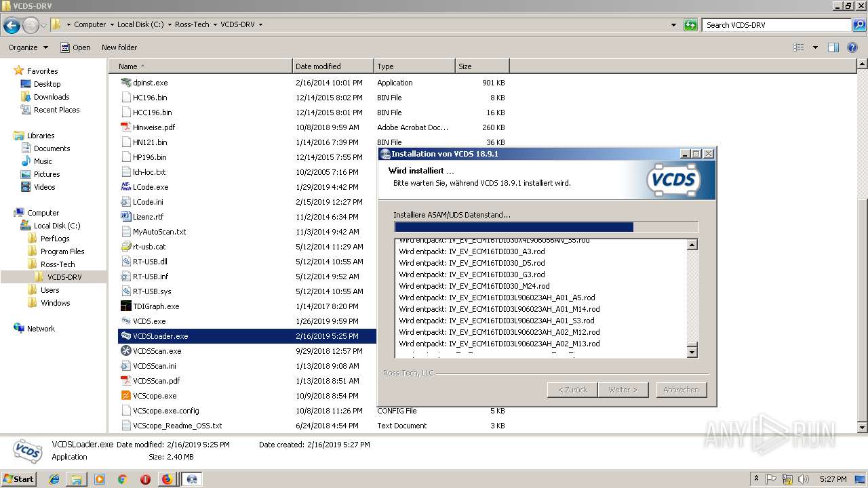This screenshot has height=488, width=868.
Task: Click the search magnifier icon
Action: click(x=859, y=25)
